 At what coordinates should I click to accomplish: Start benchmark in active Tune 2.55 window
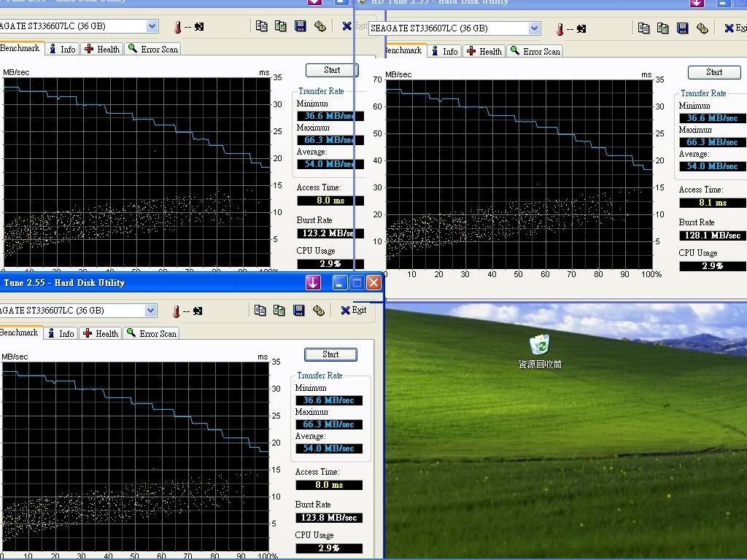(330, 354)
